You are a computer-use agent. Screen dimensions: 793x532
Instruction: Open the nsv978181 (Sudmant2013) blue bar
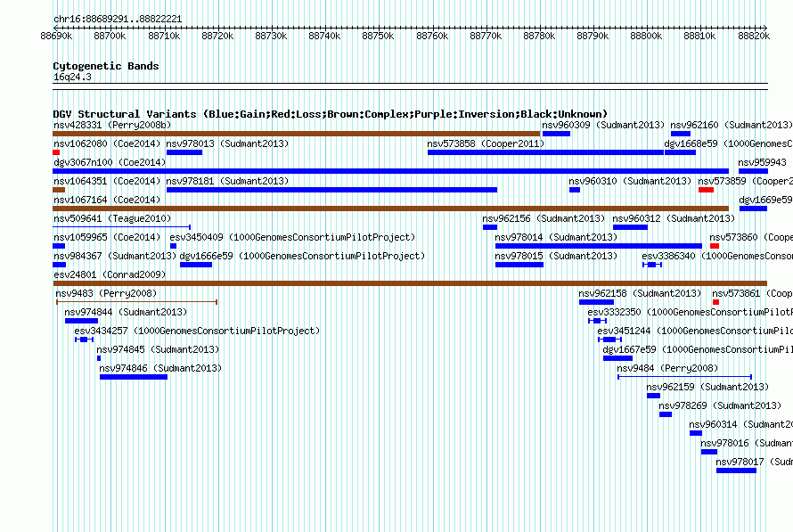point(332,190)
